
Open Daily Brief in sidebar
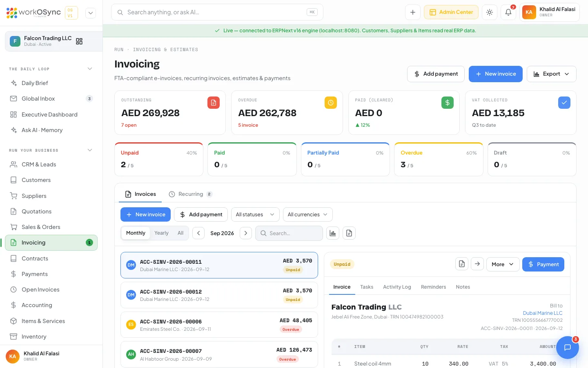[51, 83]
